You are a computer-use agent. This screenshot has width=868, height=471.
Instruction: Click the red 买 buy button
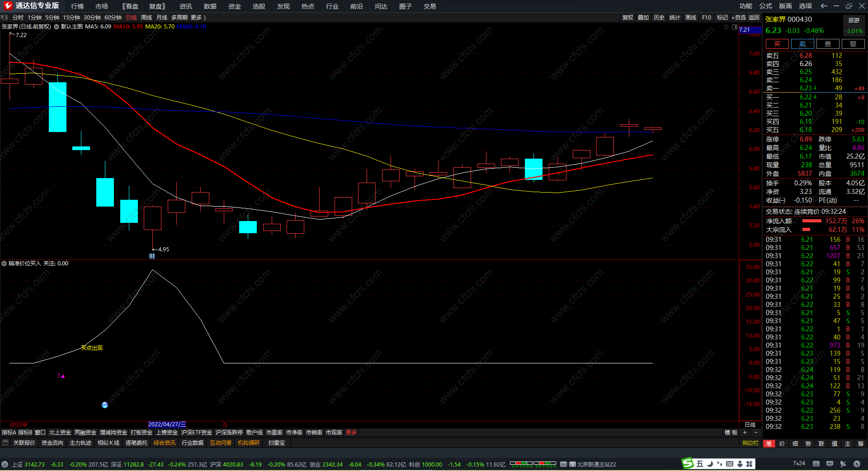click(777, 44)
